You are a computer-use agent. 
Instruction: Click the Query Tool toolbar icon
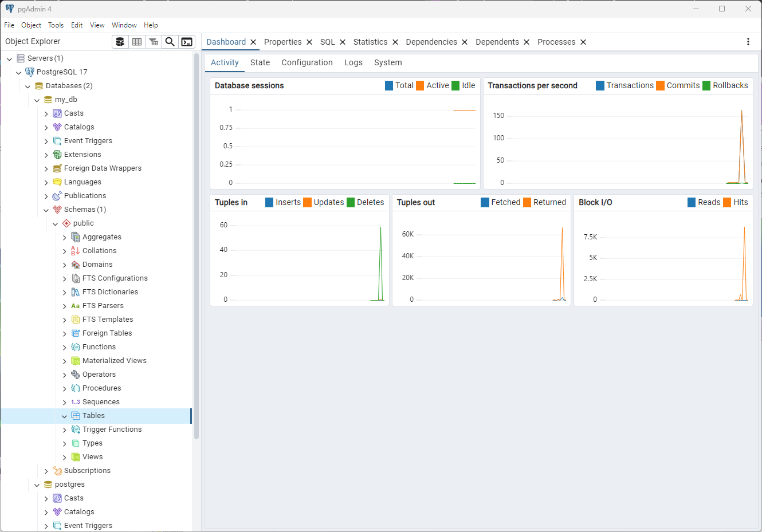tap(120, 42)
